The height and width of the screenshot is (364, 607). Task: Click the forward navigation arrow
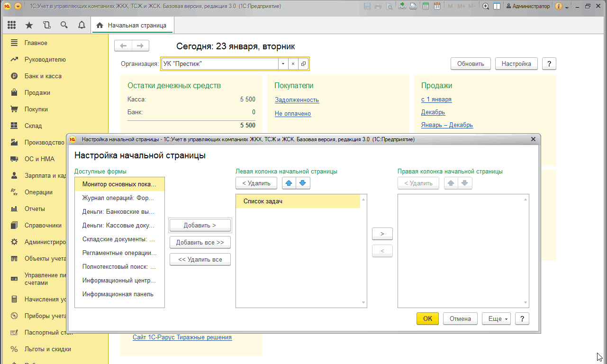pos(140,45)
